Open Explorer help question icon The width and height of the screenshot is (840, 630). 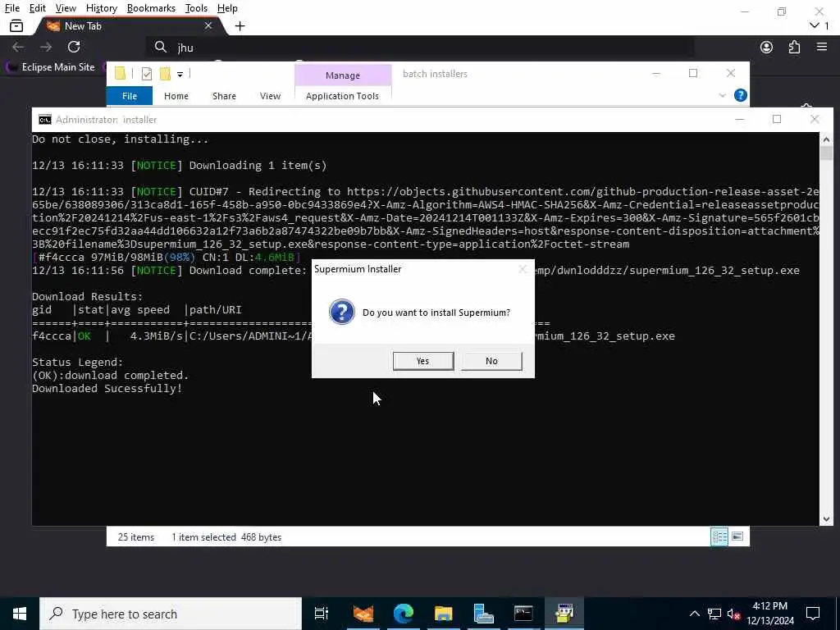pyautogui.click(x=741, y=95)
